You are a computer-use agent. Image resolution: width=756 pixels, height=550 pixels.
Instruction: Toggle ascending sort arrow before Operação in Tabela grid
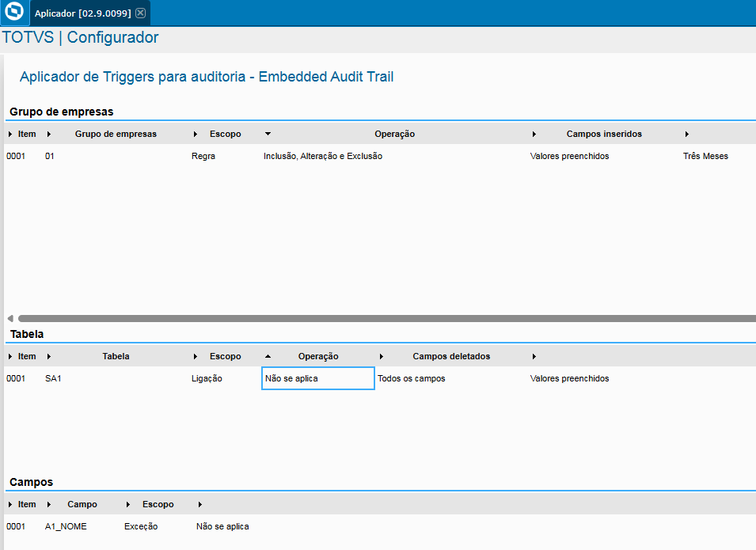(x=268, y=356)
